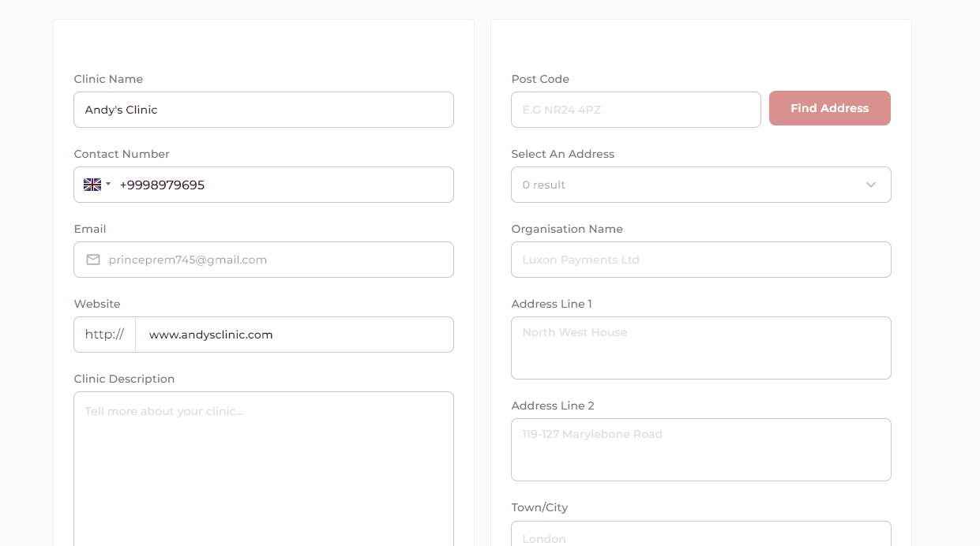Click into Address Line 2 box
This screenshot has width=980, height=546.
point(700,450)
